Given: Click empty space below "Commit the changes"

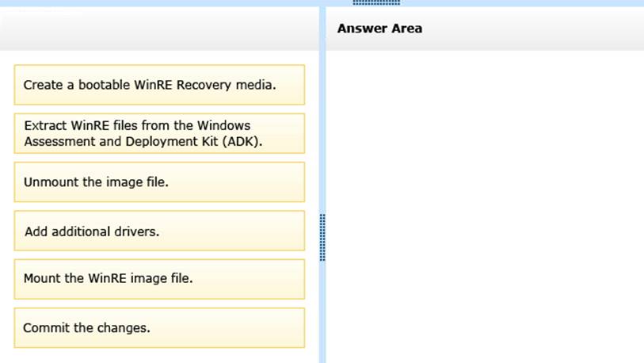Looking at the screenshot, I should (158, 355).
